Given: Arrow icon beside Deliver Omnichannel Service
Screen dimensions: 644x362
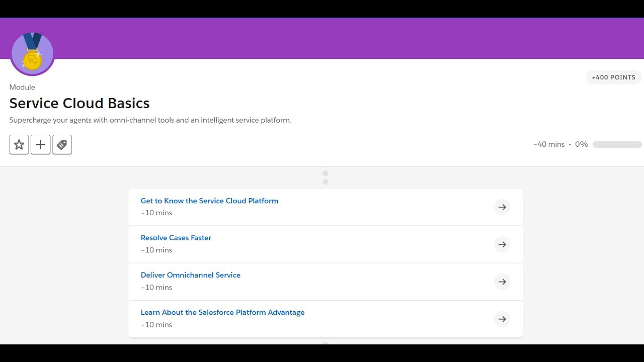Looking at the screenshot, I should pyautogui.click(x=502, y=282).
